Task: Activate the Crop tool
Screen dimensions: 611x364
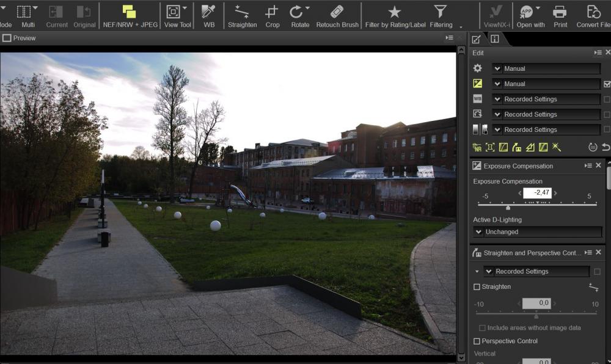Action: [272, 16]
